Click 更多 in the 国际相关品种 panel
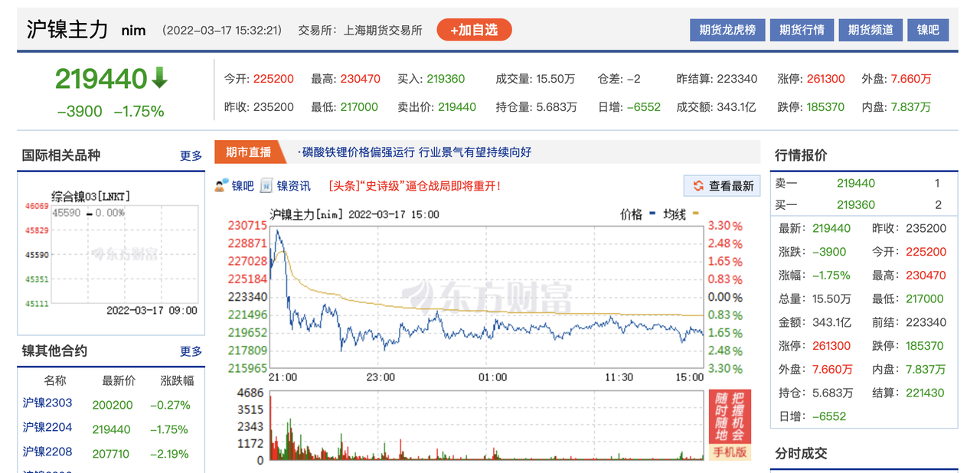 (x=191, y=156)
